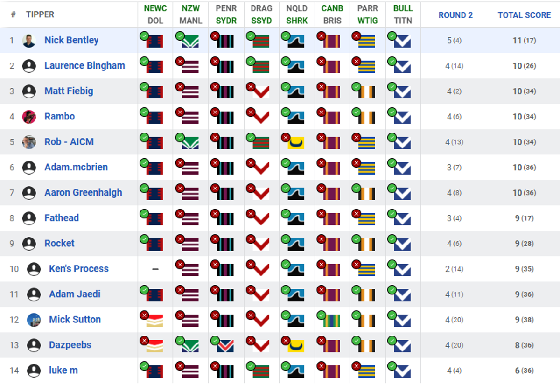Screen dimensions: 560x392
Task: Open Aaron Greenhalgh's tipper profile link
Action: point(83,192)
